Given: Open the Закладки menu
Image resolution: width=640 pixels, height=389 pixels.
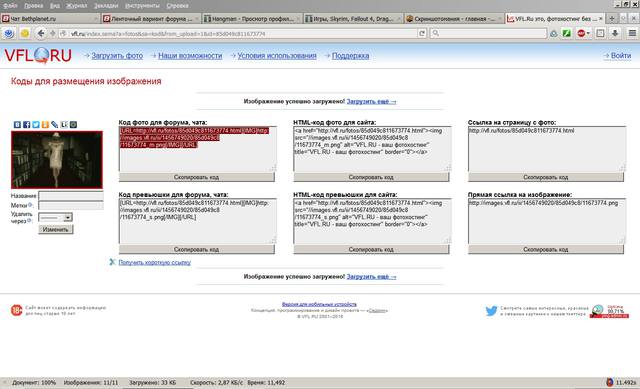Looking at the screenshot, I should (106, 5).
